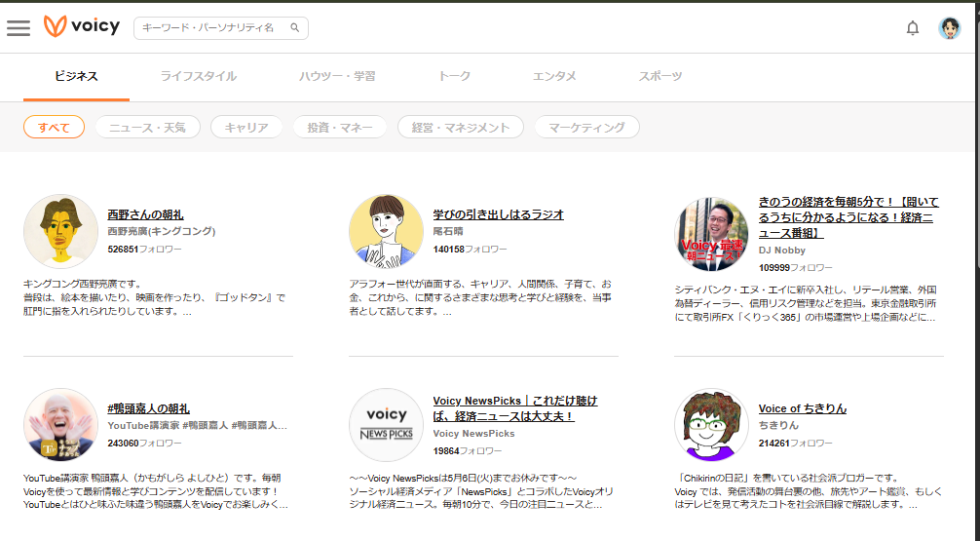Image resolution: width=980 pixels, height=541 pixels.
Task: Click the 19864フォロワー count
Action: (x=468, y=451)
